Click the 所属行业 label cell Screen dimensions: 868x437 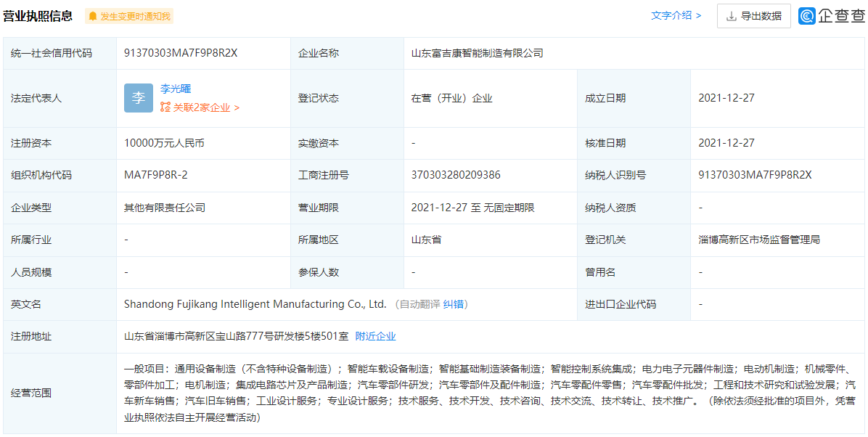coord(60,240)
